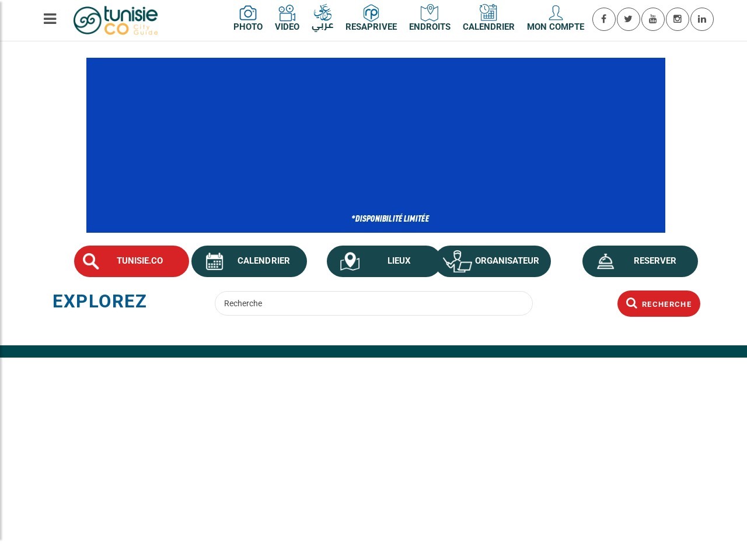Screen dimensions: 747x560
Task: Click the red RECHERCHE button
Action: tap(659, 303)
